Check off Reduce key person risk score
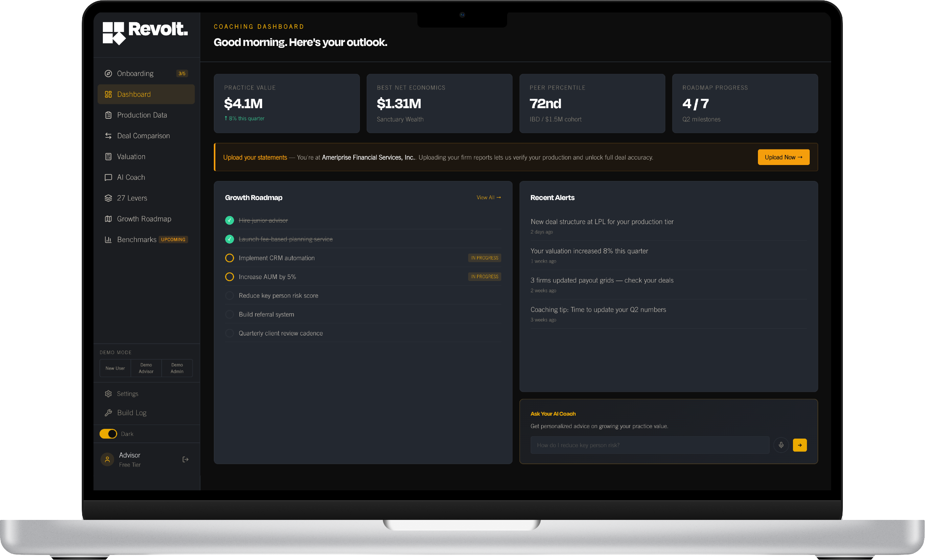This screenshot has height=560, width=925. pyautogui.click(x=229, y=296)
